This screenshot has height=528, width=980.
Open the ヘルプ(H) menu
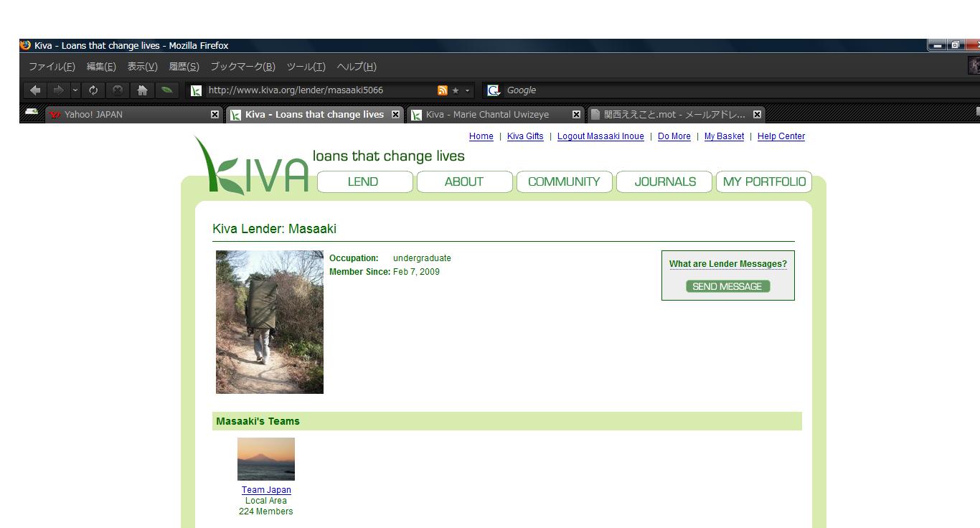coord(357,67)
